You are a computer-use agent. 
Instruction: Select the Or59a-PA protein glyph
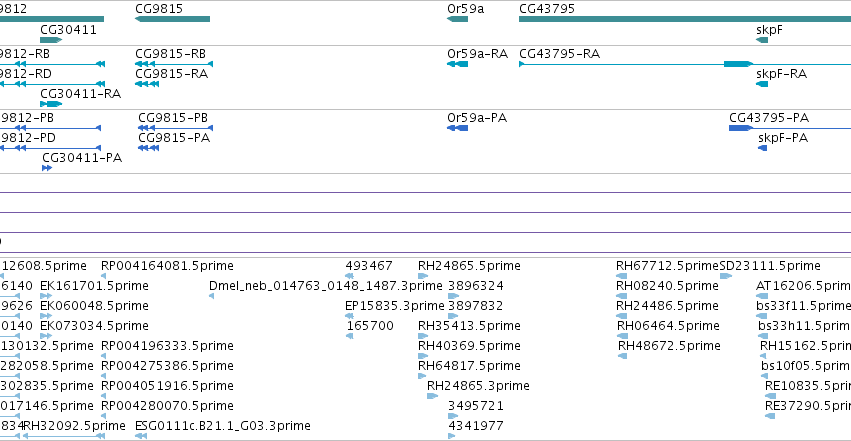pyautogui.click(x=458, y=128)
